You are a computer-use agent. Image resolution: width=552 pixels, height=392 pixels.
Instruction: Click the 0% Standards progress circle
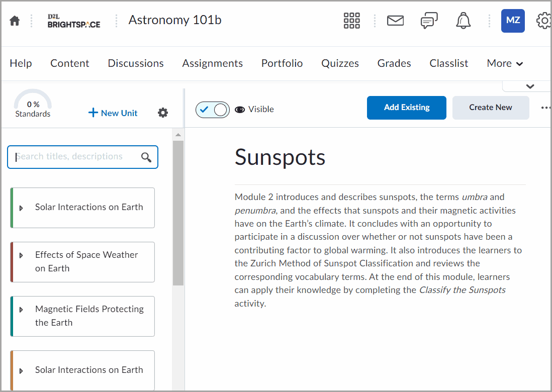[32, 104]
